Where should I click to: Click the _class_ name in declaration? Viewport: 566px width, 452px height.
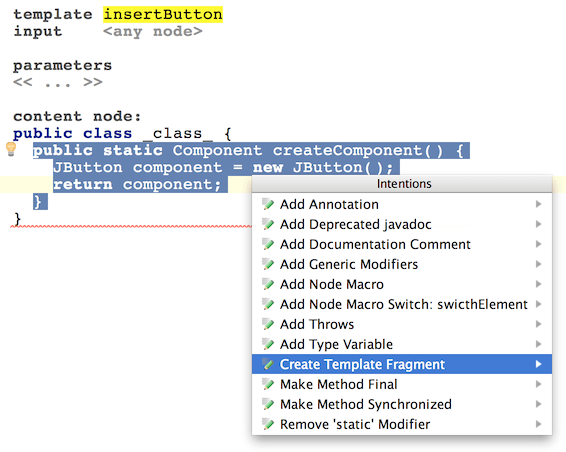pyautogui.click(x=178, y=134)
